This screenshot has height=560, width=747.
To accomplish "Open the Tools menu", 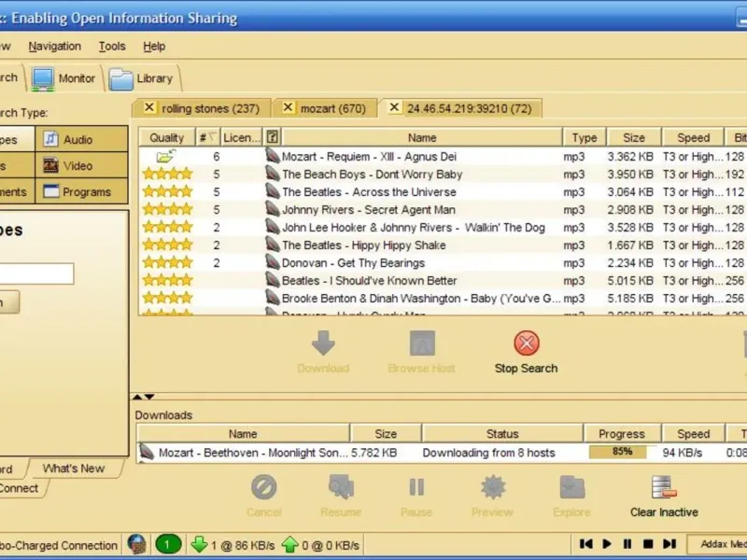I will click(112, 46).
